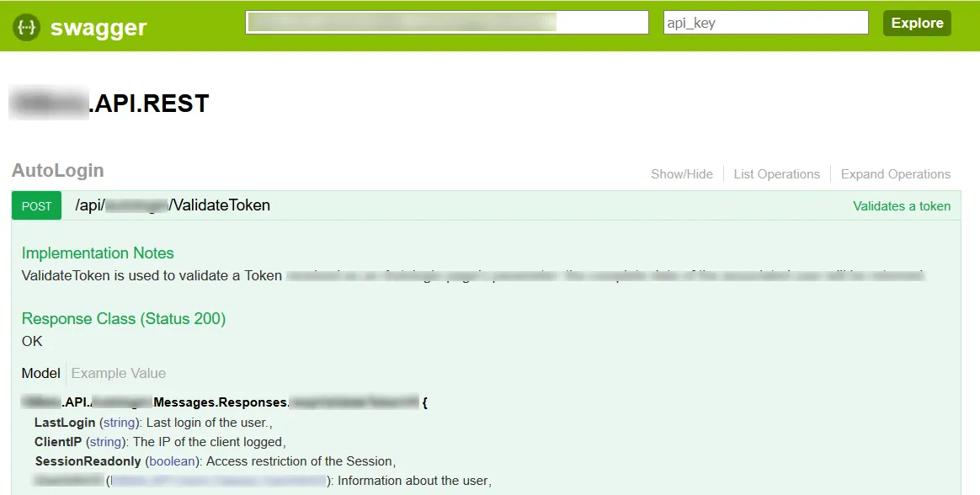This screenshot has width=980, height=495.
Task: Focus the blurred API URL input field
Action: click(447, 23)
